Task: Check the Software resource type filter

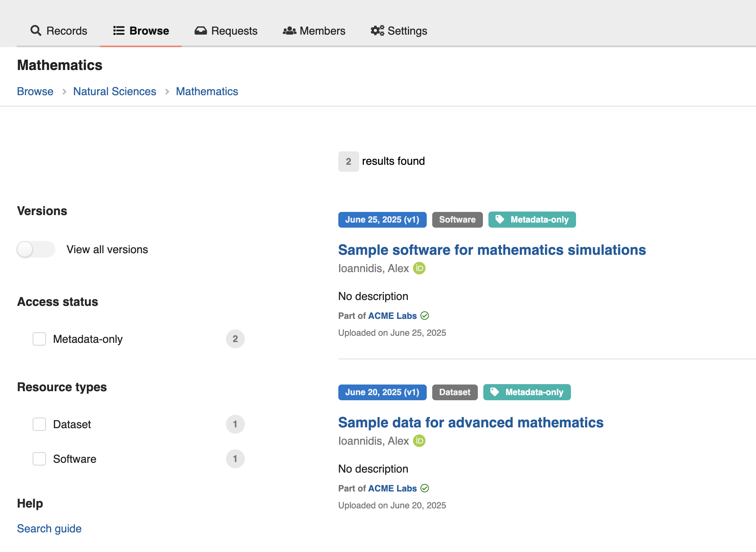Action: tap(39, 458)
